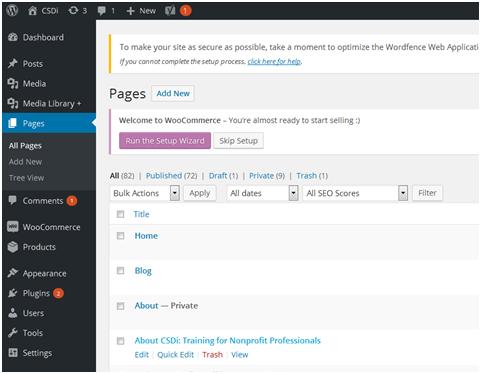
Task: Click the Users person icon
Action: pos(13,313)
